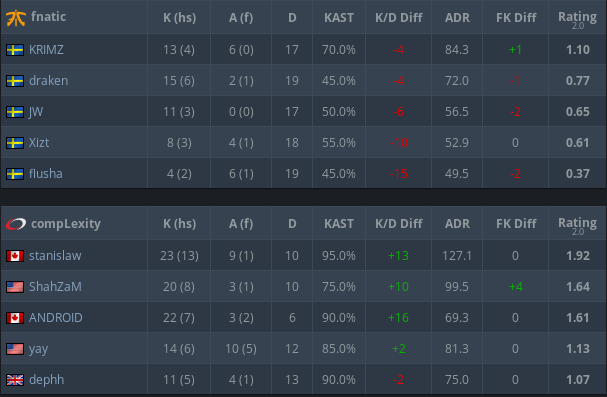Image resolution: width=607 pixels, height=397 pixels.
Task: Click the fnatic team logo icon
Action: point(16,18)
